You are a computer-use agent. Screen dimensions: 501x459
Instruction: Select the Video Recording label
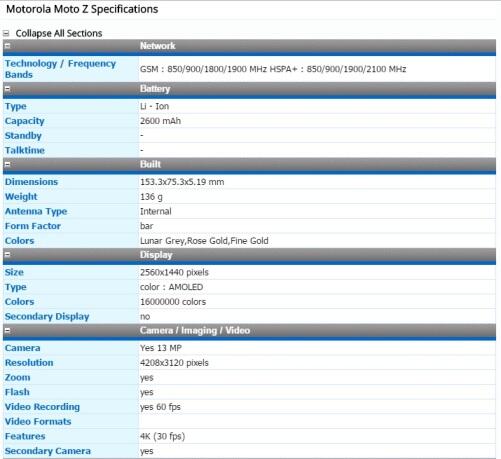click(42, 407)
